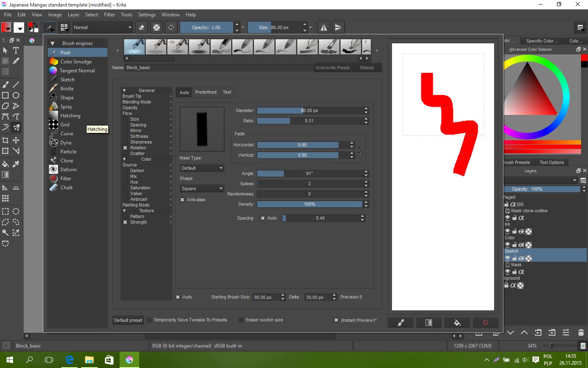
Task: Toggle eraser mode in top toolbar
Action: coord(142,27)
